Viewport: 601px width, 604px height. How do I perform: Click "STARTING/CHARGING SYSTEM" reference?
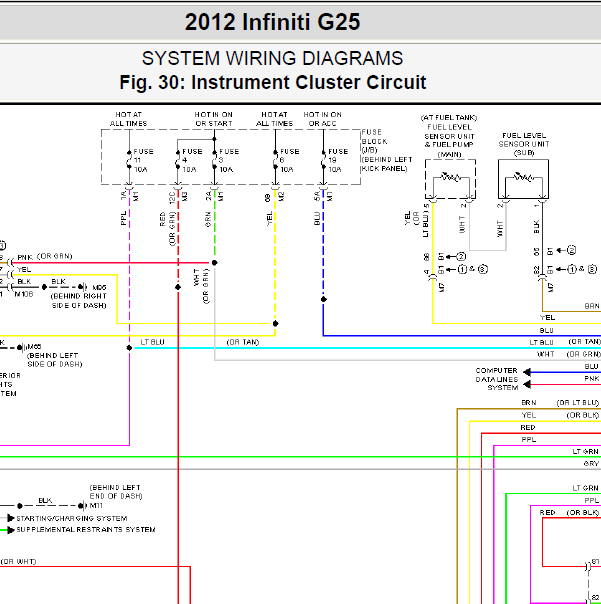tap(72, 518)
